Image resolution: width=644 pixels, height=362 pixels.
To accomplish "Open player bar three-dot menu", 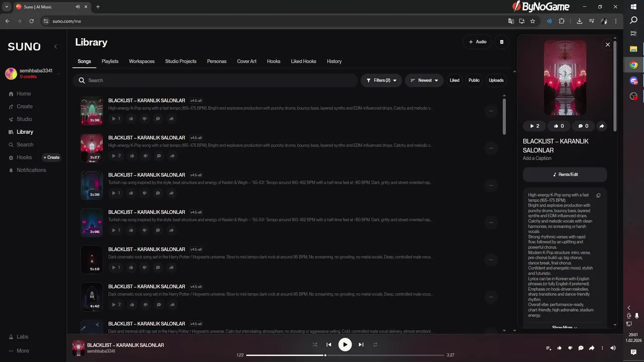I will click(602, 348).
